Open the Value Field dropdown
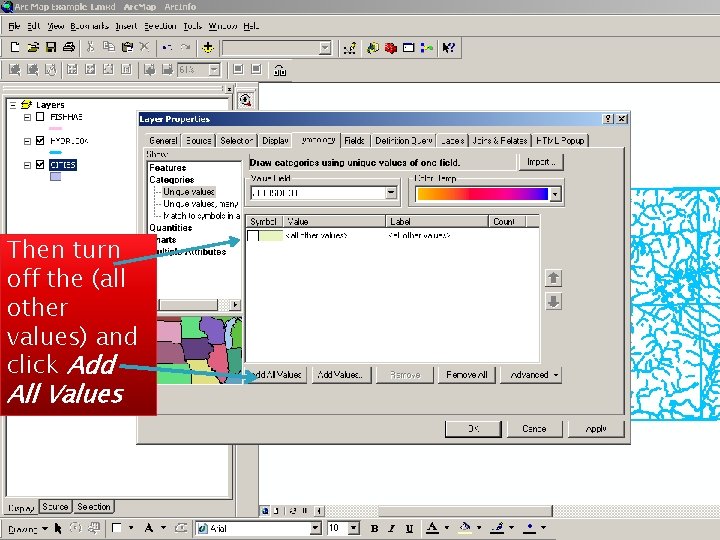This screenshot has height=540, width=720. 391,193
